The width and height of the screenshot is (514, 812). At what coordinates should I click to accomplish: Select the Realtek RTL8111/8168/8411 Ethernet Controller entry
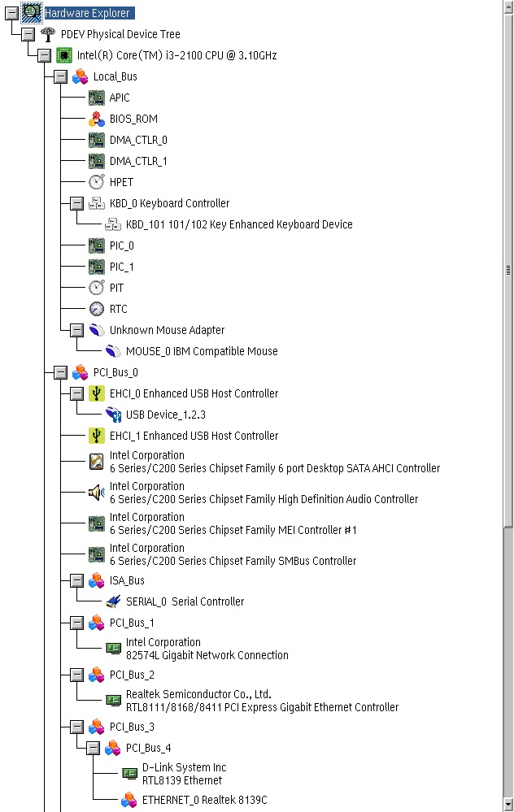click(252, 701)
